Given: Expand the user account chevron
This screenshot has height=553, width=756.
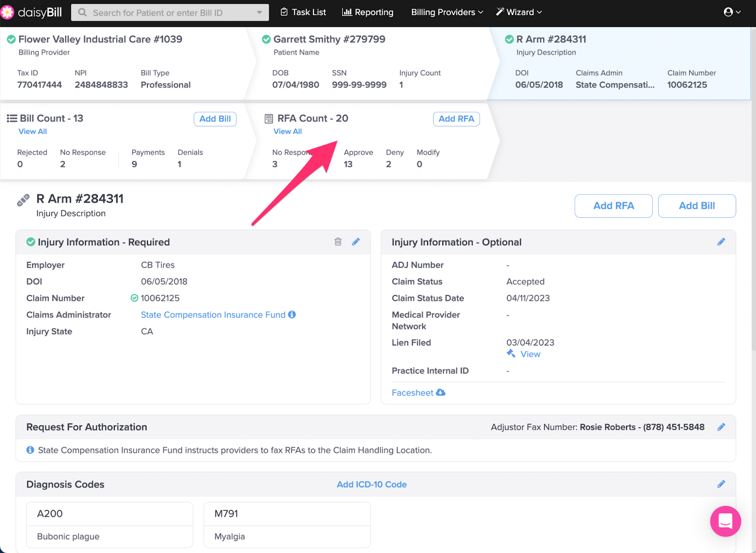Looking at the screenshot, I should point(738,12).
